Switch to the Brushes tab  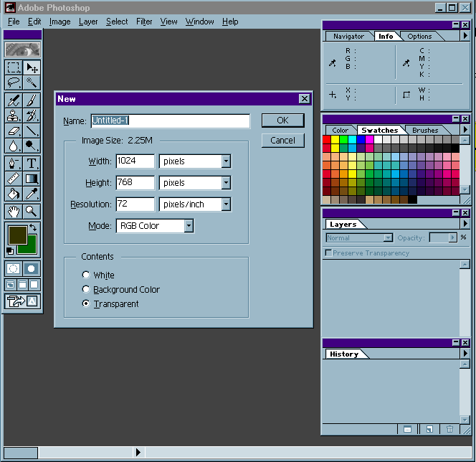tap(425, 130)
